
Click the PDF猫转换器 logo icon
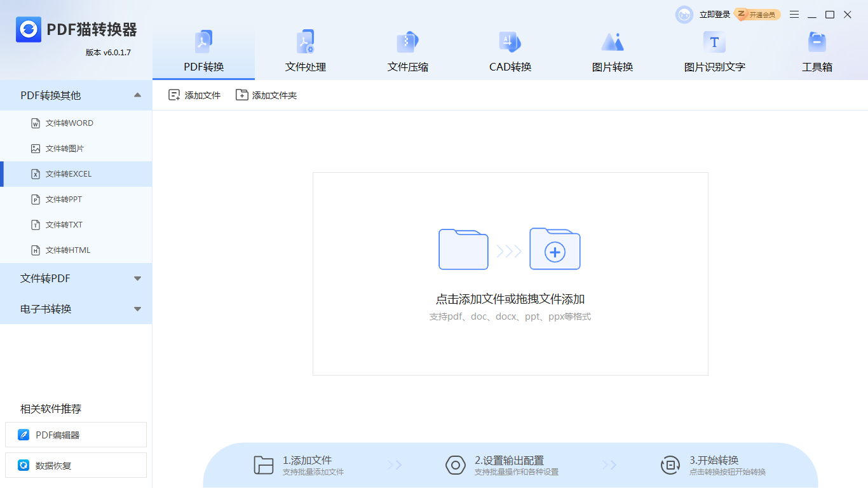coord(29,29)
